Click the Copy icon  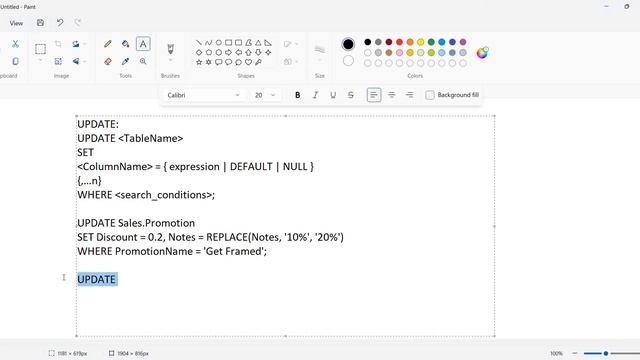click(15, 61)
